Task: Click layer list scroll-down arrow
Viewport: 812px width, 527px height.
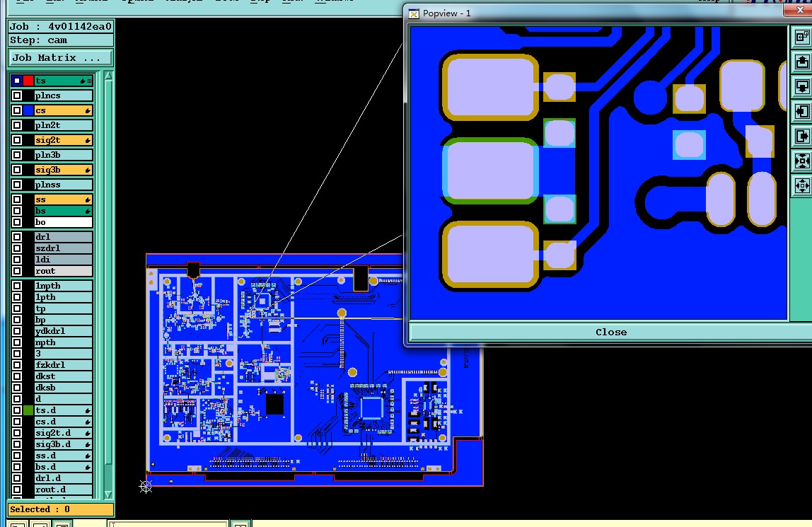Action: tap(108, 494)
